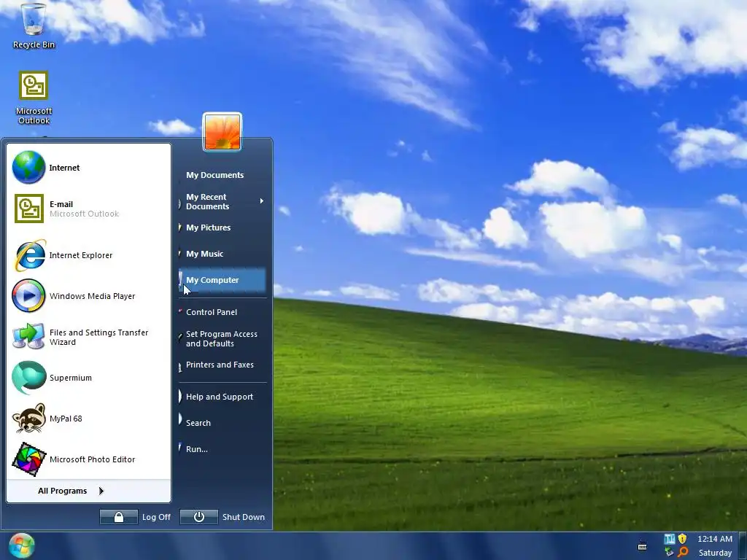Viewport: 747px width, 560px height.
Task: Open Printers and Faxes
Action: pos(222,365)
